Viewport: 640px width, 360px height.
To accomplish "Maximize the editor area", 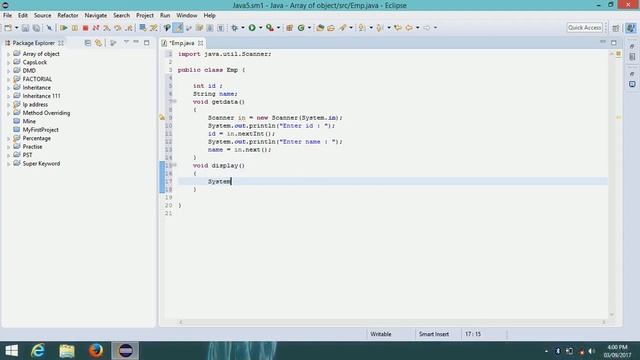I will (x=613, y=42).
